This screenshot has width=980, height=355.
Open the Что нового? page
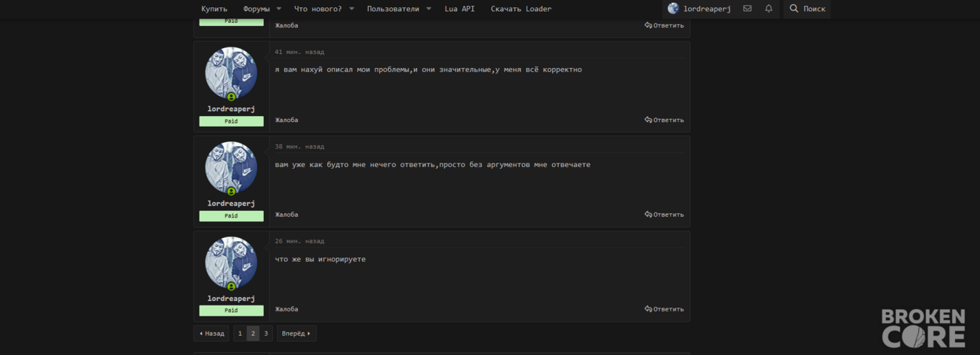(318, 9)
